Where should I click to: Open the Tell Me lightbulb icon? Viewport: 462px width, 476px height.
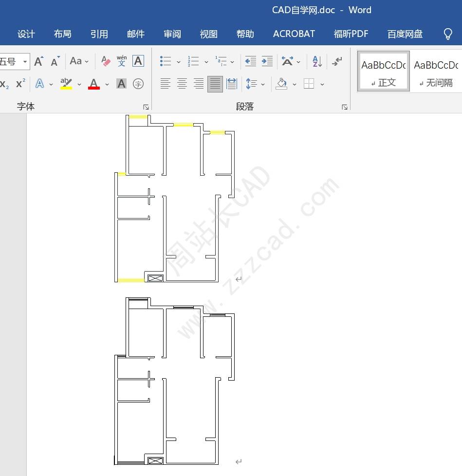click(x=448, y=34)
